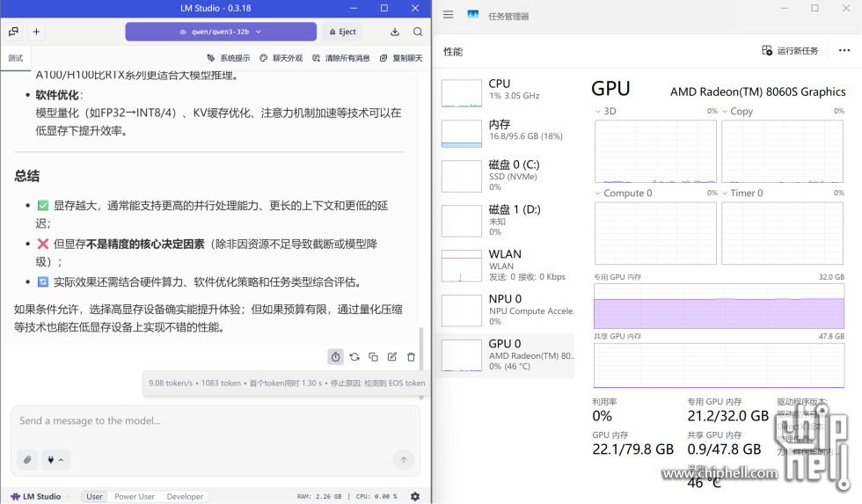Click the 软件优化 bullet heading
The width and height of the screenshot is (862, 504).
(57, 95)
